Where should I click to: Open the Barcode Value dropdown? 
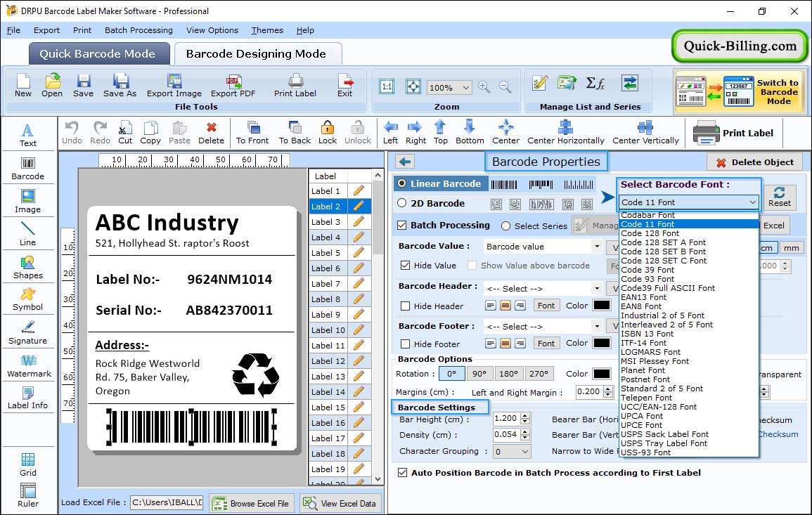[x=597, y=247]
